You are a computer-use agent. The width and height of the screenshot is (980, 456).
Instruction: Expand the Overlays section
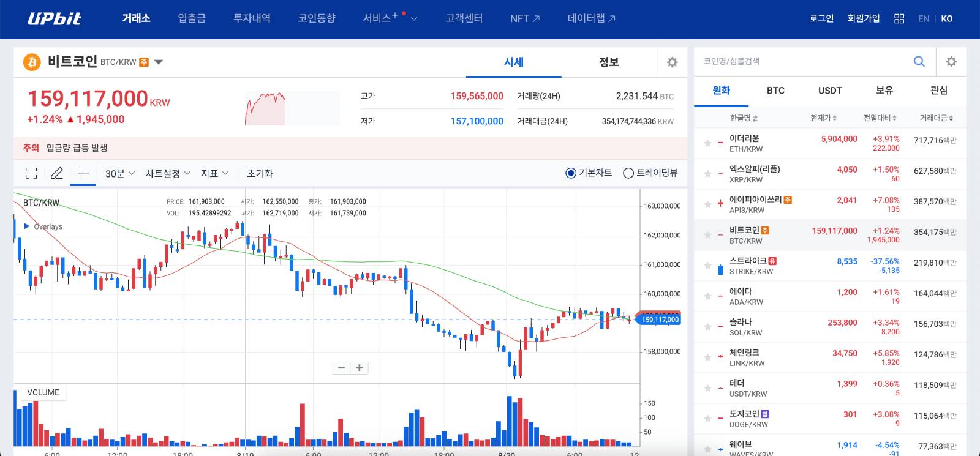43,226
